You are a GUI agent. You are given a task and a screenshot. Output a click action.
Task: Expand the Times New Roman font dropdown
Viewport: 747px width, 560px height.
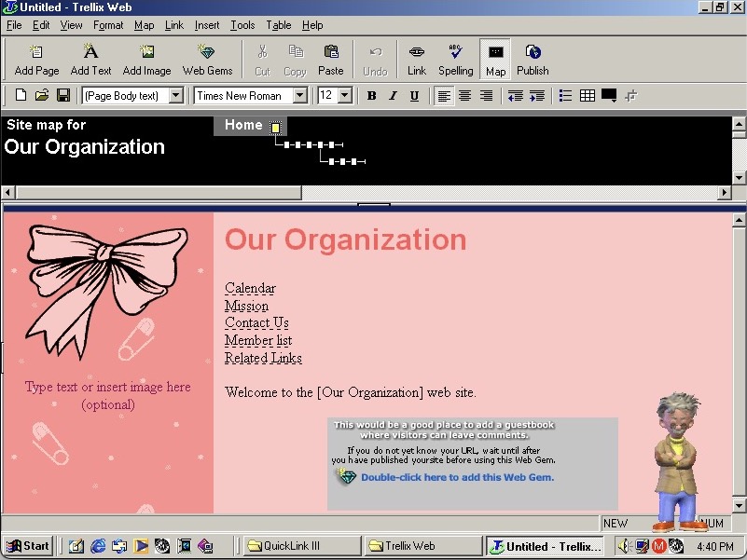pyautogui.click(x=299, y=96)
